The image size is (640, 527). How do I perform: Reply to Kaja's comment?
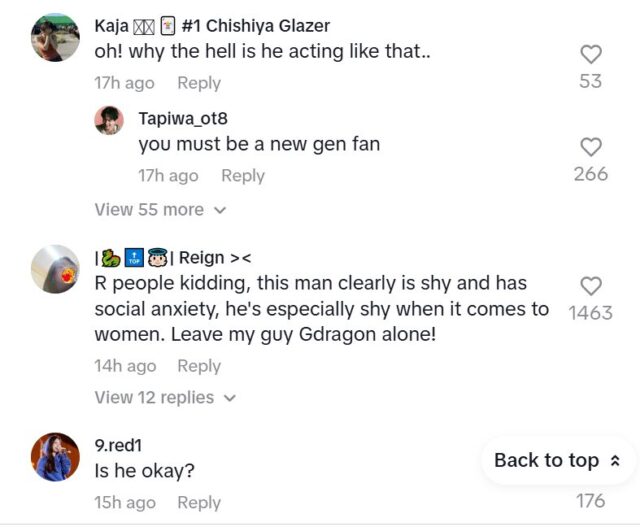coord(199,83)
